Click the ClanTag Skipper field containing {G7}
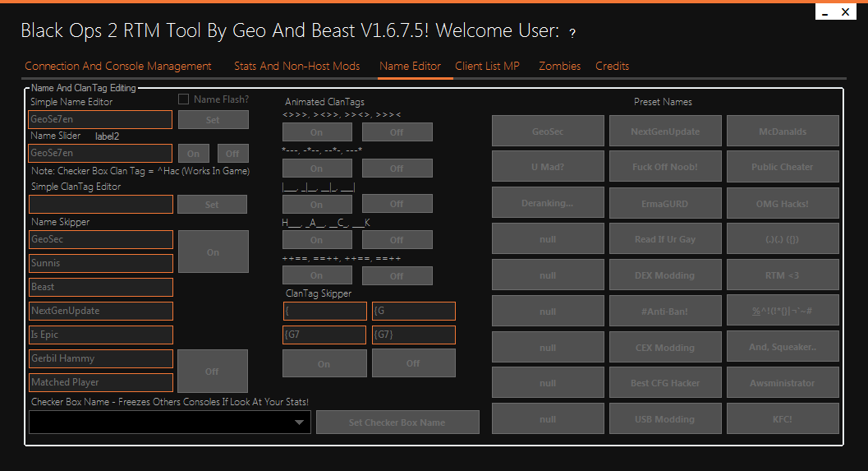 point(414,335)
